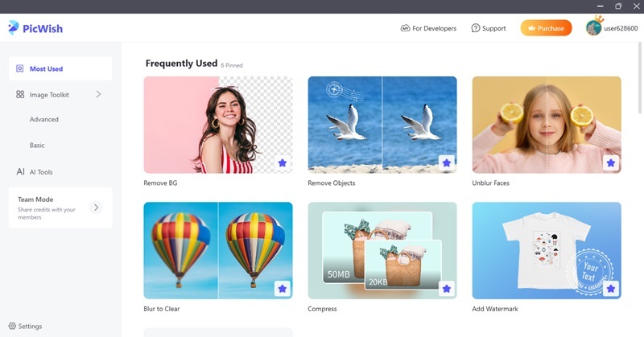644x337 pixels.
Task: Expand the Image Toolkit chevron
Action: [x=98, y=94]
